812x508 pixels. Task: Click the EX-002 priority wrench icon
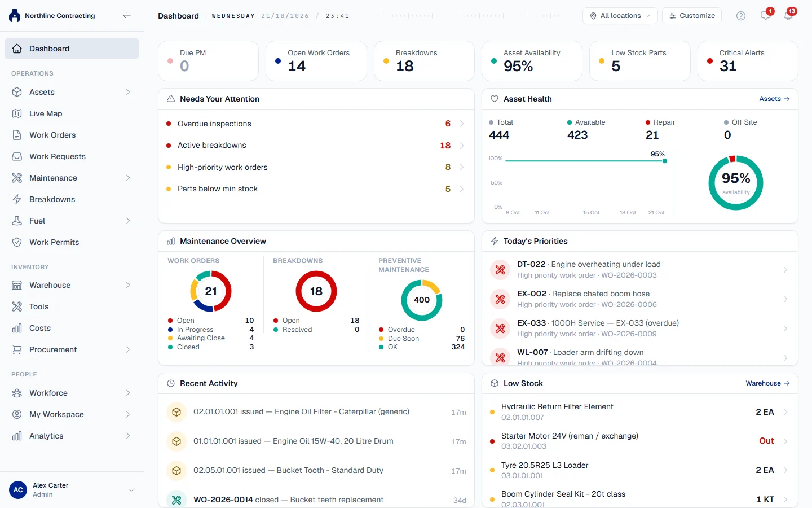click(500, 299)
